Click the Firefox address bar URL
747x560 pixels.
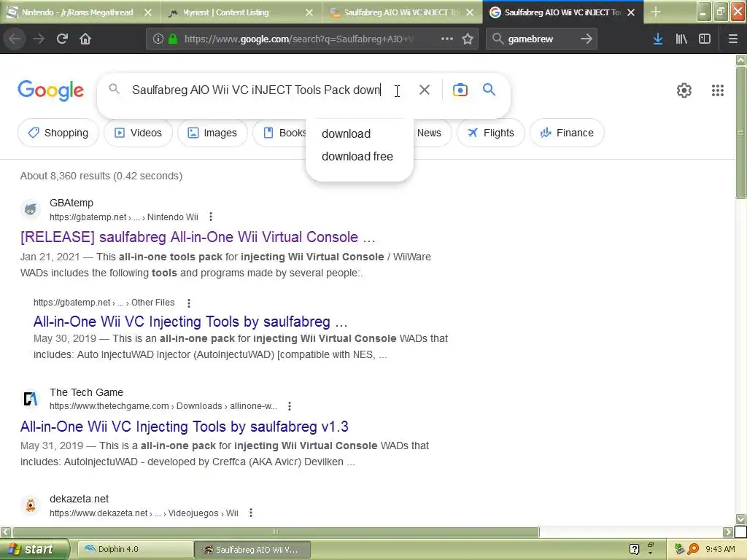(300, 39)
